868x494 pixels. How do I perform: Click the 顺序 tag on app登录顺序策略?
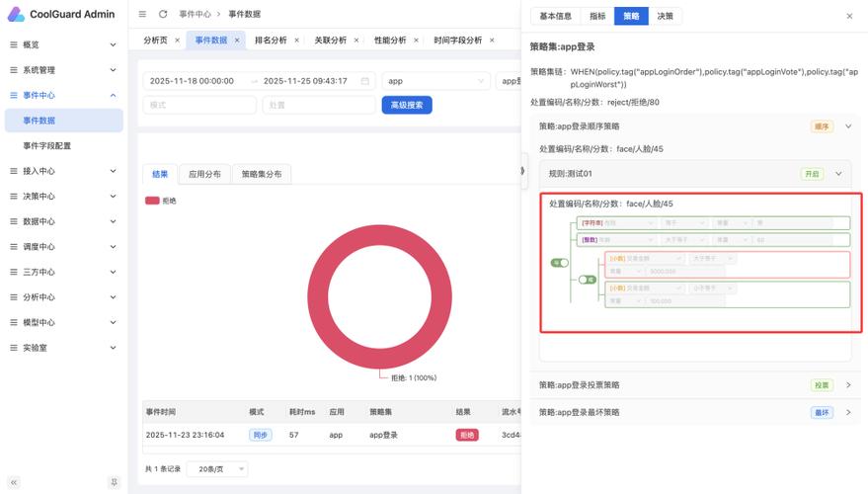822,126
